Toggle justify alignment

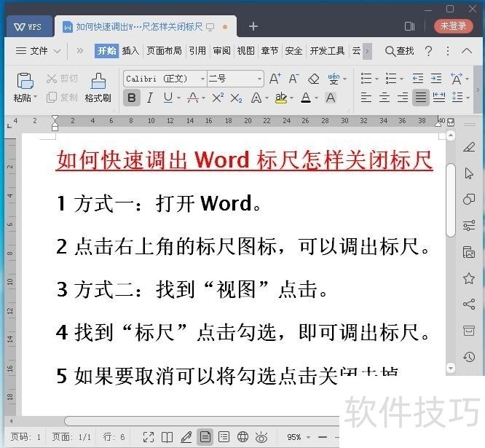(x=421, y=98)
